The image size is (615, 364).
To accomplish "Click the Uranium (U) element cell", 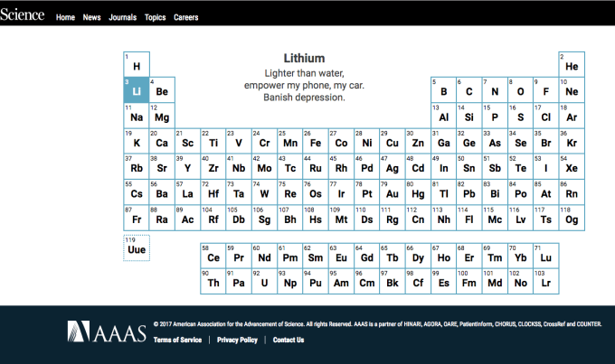I will (x=264, y=281).
